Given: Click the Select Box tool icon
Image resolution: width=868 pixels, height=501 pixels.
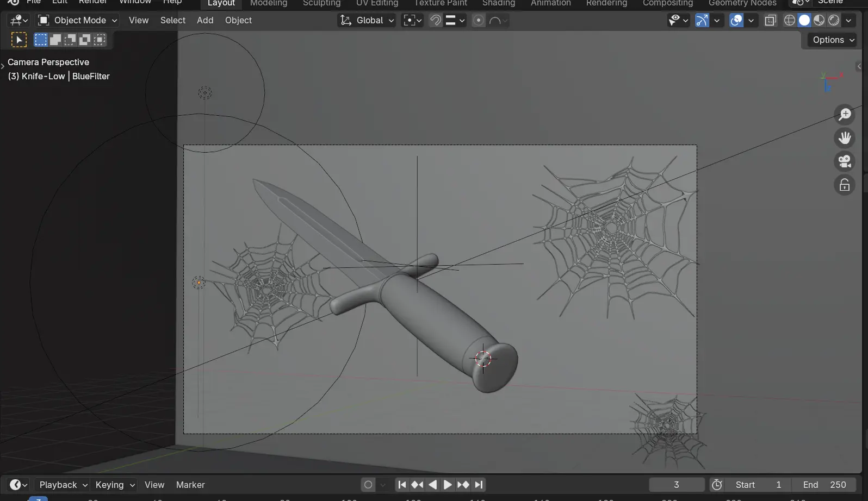Looking at the screenshot, I should click(x=18, y=40).
